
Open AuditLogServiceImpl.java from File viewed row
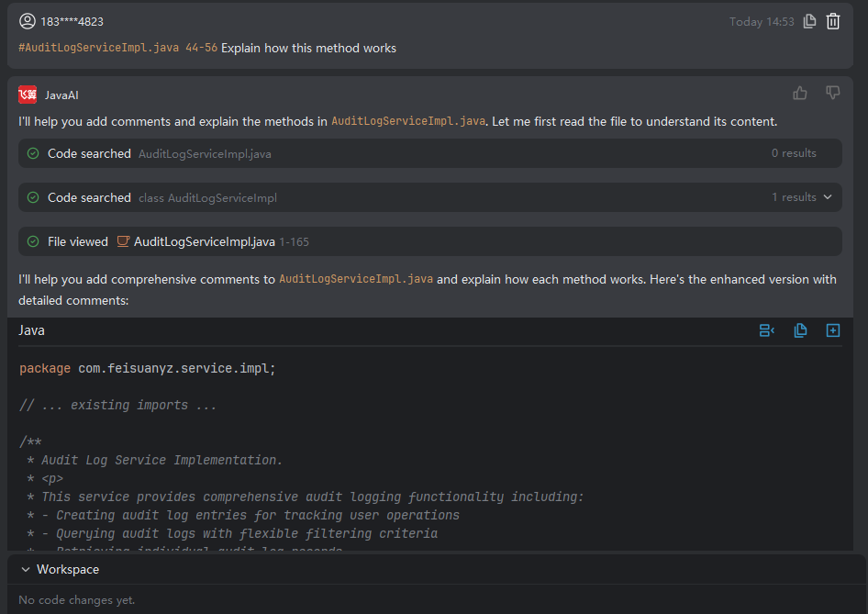click(204, 241)
